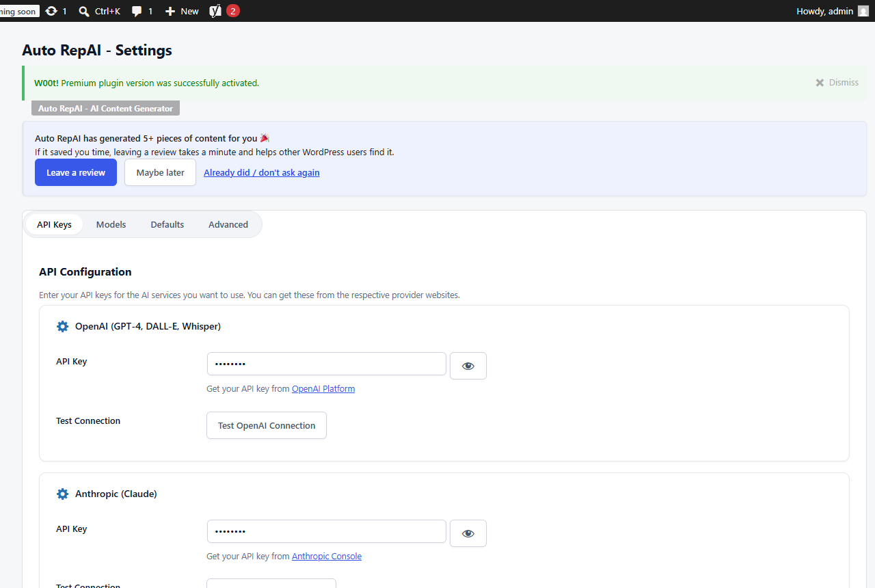Click the Test OpenAI Connection button
The image size is (875, 588).
(x=267, y=425)
